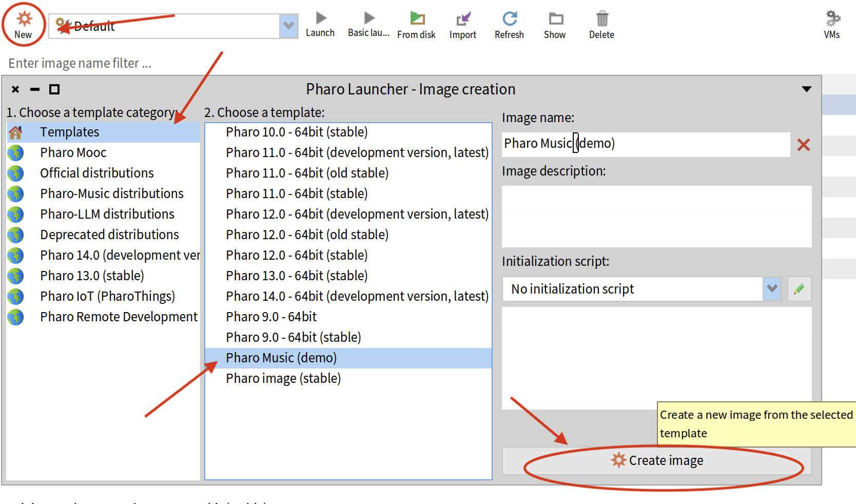This screenshot has height=504, width=856.
Task: Choose Pharo 13.0 - 64bit (stable) template
Action: click(x=348, y=276)
